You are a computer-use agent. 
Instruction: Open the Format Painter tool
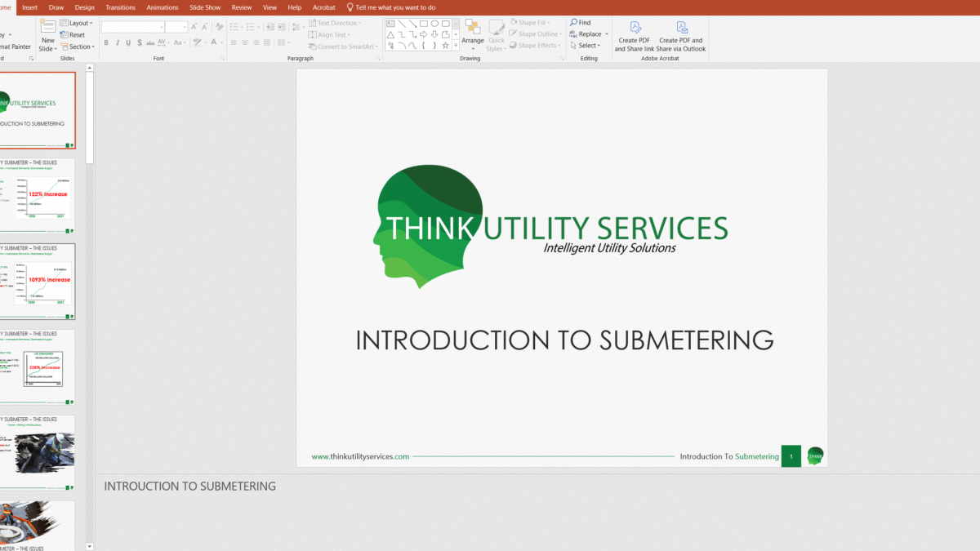click(15, 47)
